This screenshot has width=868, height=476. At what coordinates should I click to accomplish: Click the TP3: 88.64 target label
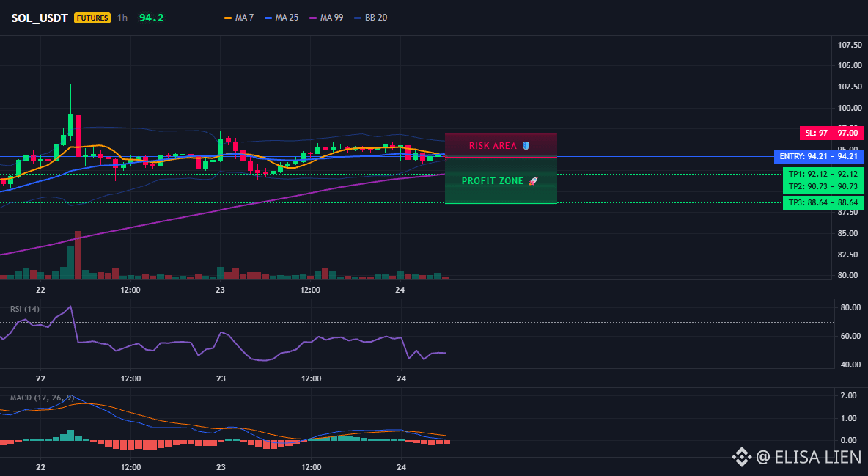click(808, 203)
